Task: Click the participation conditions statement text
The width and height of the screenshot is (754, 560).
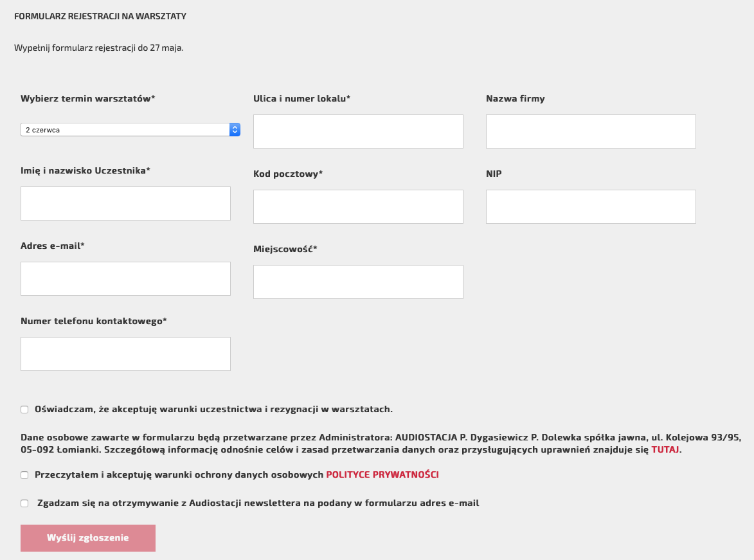Action: click(x=213, y=410)
